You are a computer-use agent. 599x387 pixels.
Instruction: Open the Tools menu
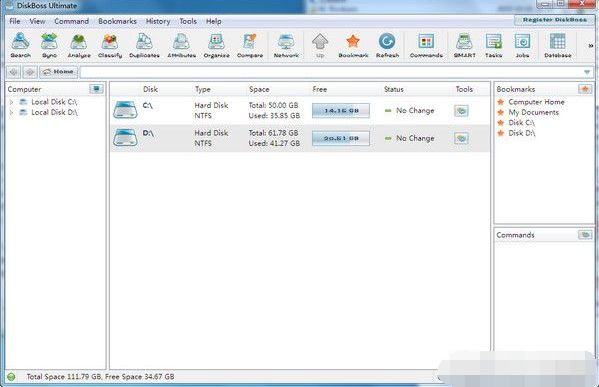pyautogui.click(x=188, y=21)
